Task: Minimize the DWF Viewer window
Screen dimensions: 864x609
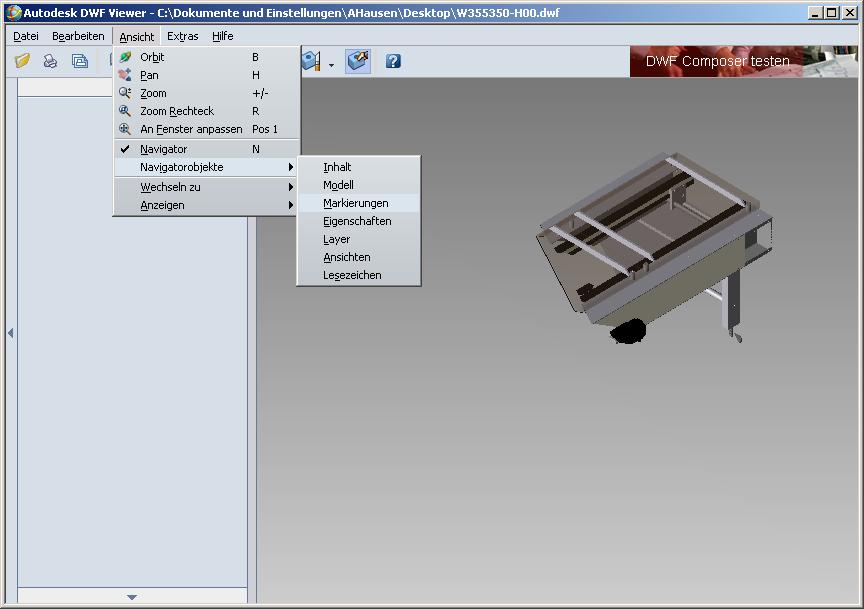Action: point(816,13)
